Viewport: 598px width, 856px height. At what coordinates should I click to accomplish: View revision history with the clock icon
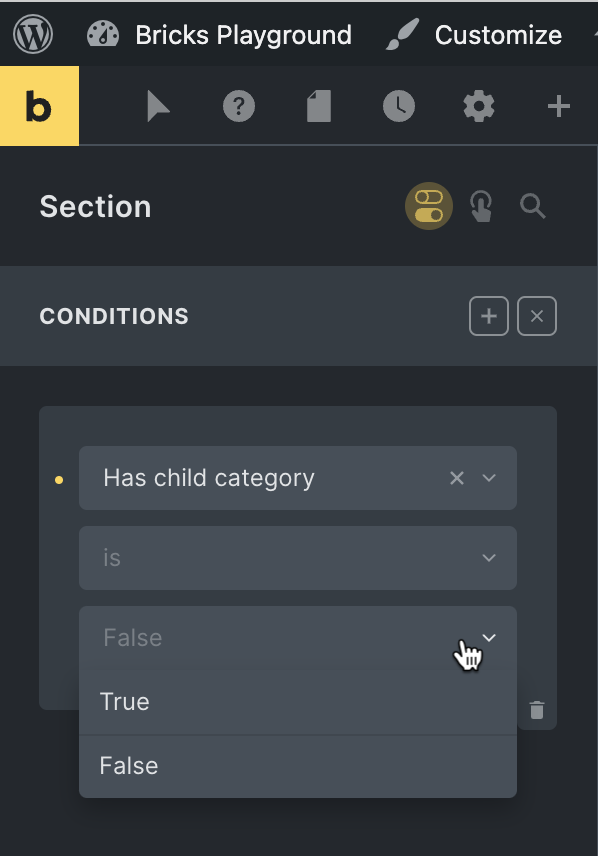[x=398, y=105]
